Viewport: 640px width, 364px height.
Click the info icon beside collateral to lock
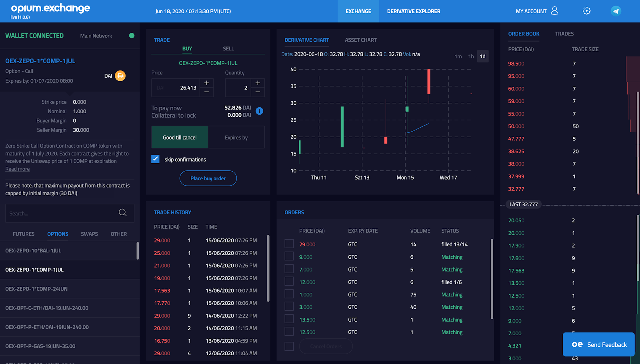pos(259,111)
